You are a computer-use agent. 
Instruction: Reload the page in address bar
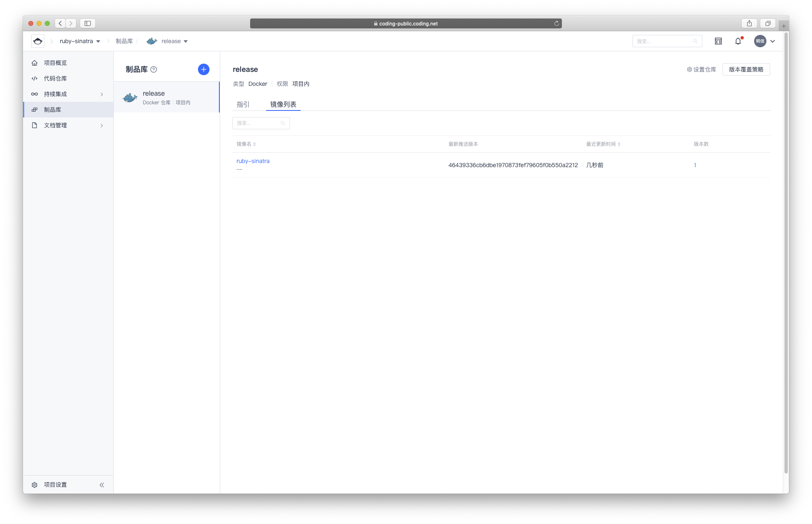pyautogui.click(x=557, y=23)
